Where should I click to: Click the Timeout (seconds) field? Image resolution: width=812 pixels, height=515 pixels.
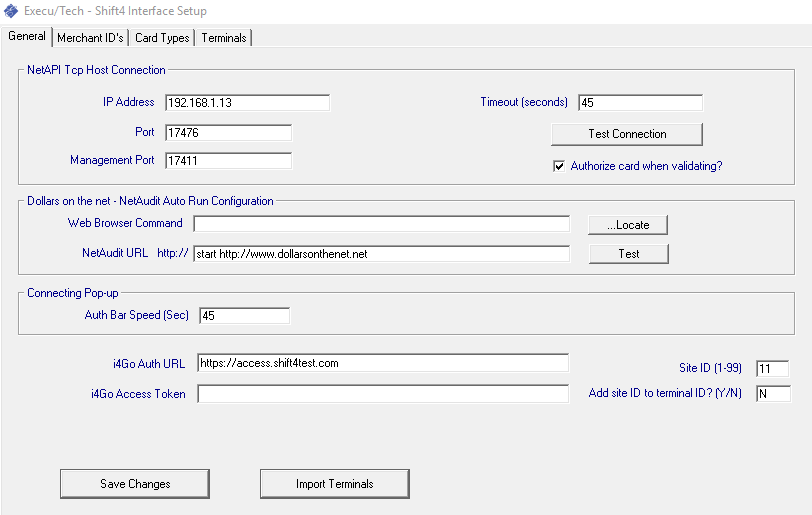coord(640,103)
